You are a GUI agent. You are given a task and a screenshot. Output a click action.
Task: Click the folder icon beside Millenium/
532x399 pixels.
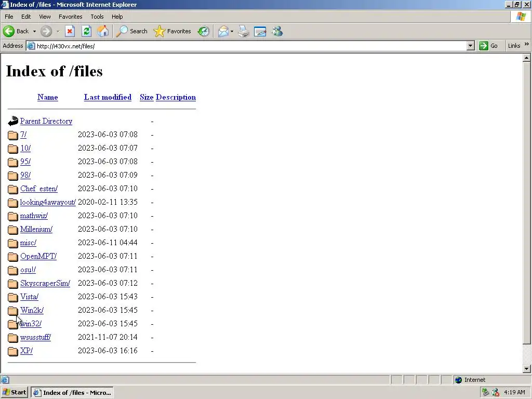coord(13,230)
